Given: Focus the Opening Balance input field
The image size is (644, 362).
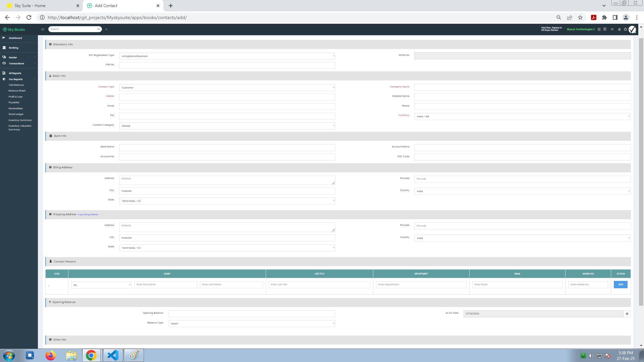Looking at the screenshot, I should point(252,314).
